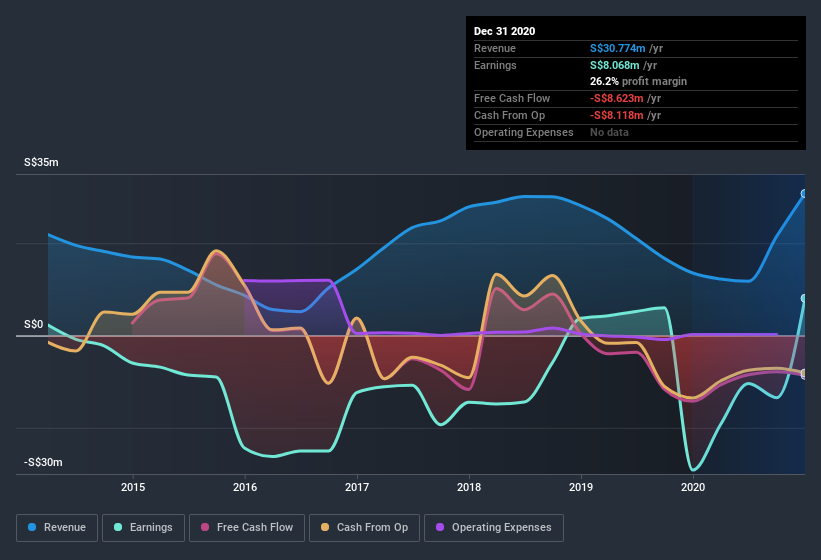This screenshot has width=821, height=560.
Task: Toggle the Earnings legend button
Action: [x=143, y=528]
